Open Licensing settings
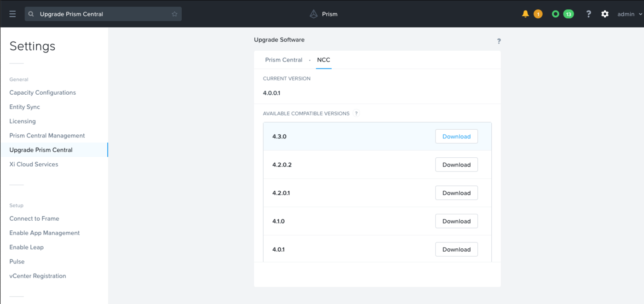This screenshot has width=644, height=304. point(22,121)
